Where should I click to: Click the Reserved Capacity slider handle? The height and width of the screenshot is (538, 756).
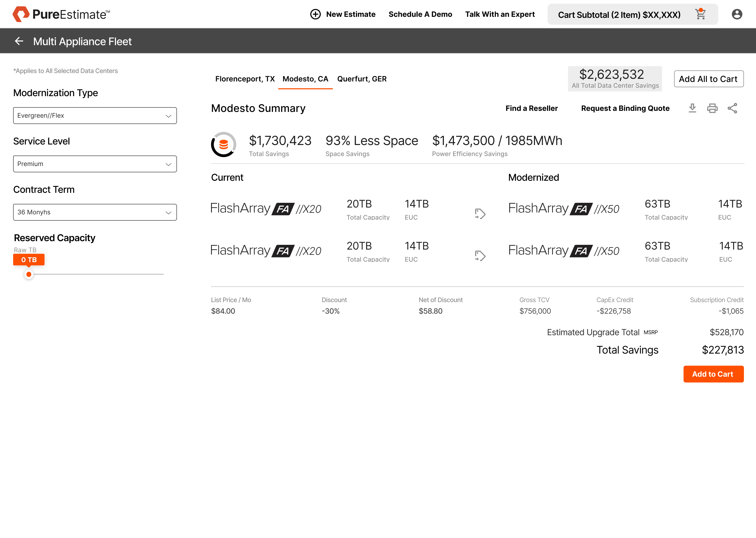pos(29,274)
